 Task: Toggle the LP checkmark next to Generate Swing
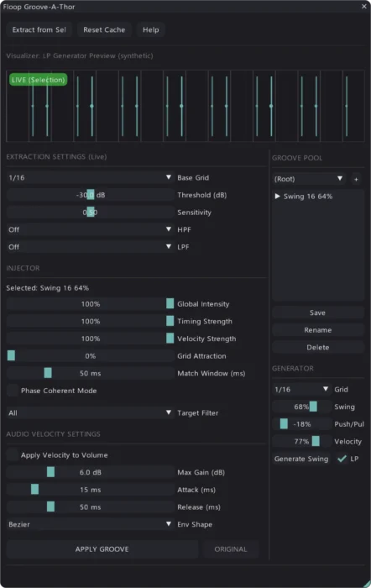tap(342, 459)
